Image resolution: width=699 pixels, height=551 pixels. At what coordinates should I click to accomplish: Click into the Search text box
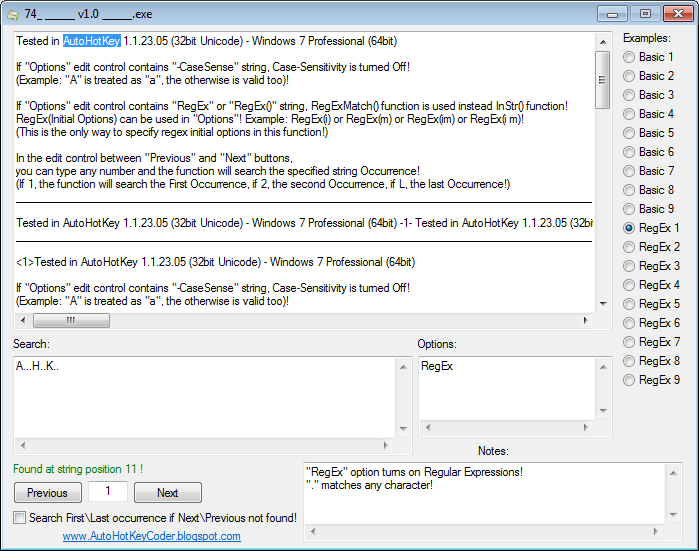(x=205, y=397)
